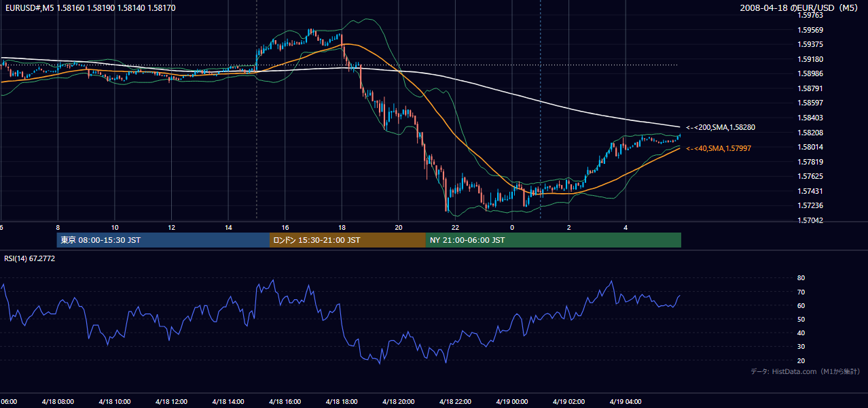Click hour 18 on the chart axis
Screen dimensions: 868x408
pos(342,227)
